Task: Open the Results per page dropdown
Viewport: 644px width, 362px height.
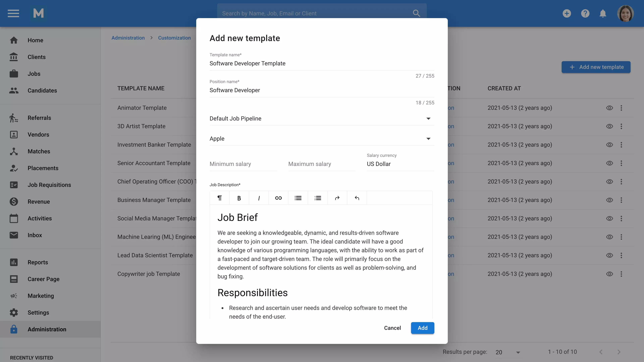Action: (508, 352)
